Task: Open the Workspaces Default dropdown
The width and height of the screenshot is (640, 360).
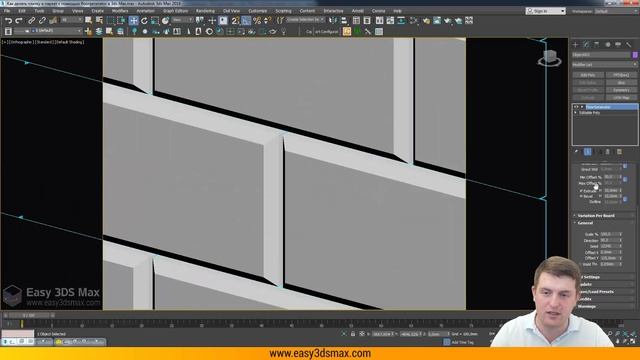Action: [x=615, y=11]
